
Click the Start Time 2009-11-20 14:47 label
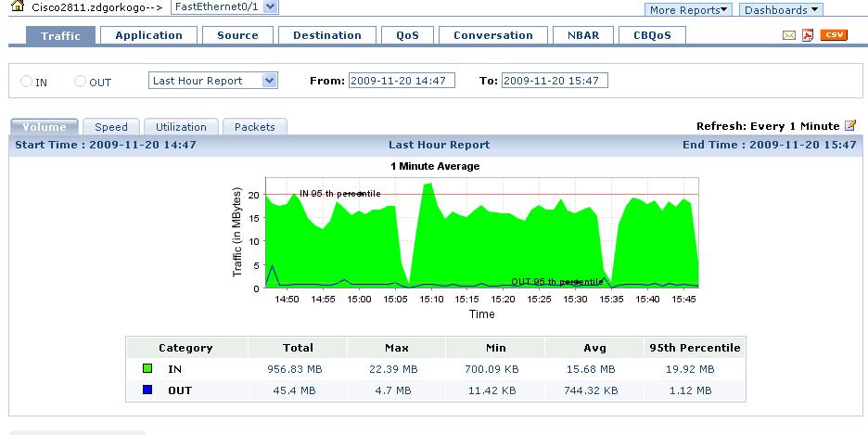point(105,145)
